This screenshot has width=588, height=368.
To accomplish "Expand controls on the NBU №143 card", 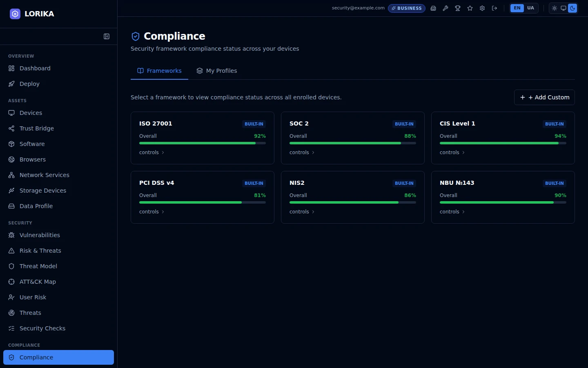I will (x=452, y=212).
